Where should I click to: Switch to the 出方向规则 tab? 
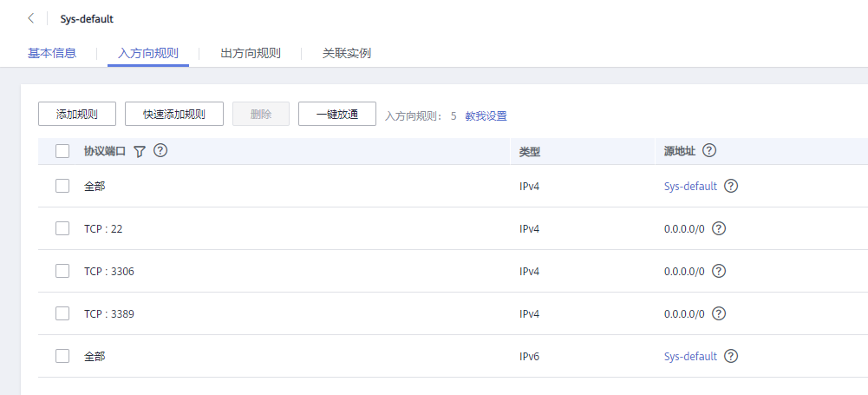[x=251, y=53]
